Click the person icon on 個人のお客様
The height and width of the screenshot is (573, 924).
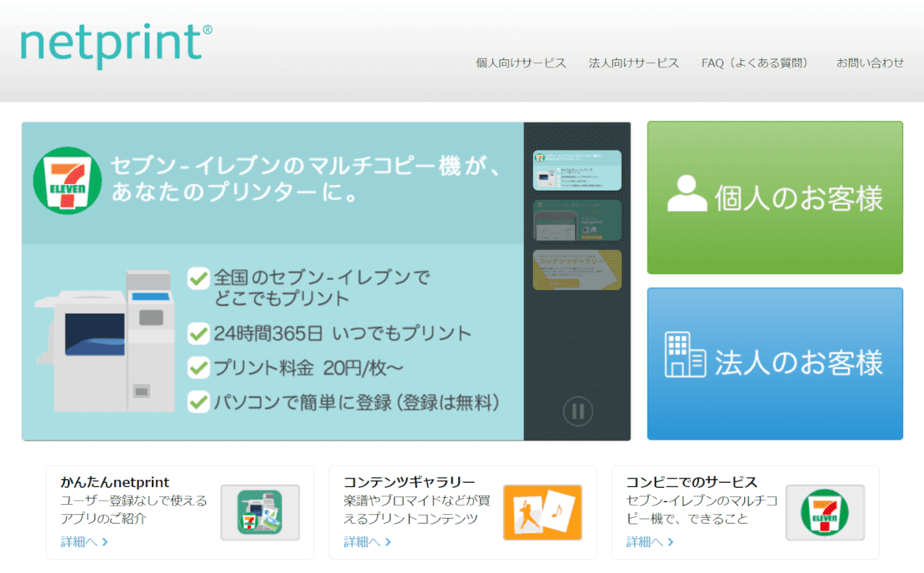coord(687,193)
